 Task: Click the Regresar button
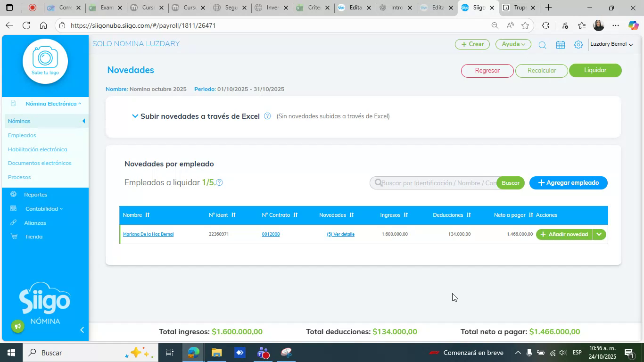tap(487, 71)
